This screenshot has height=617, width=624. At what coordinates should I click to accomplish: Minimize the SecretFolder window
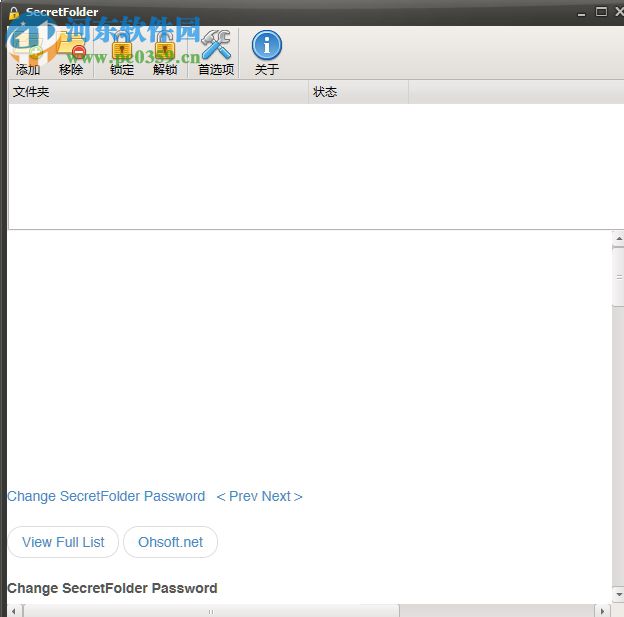[x=581, y=13]
